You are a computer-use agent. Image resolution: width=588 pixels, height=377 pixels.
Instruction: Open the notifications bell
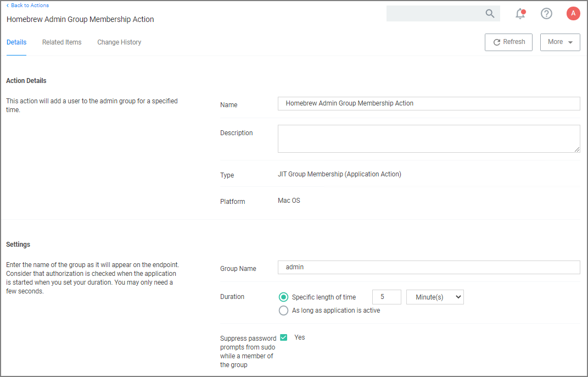tap(520, 14)
